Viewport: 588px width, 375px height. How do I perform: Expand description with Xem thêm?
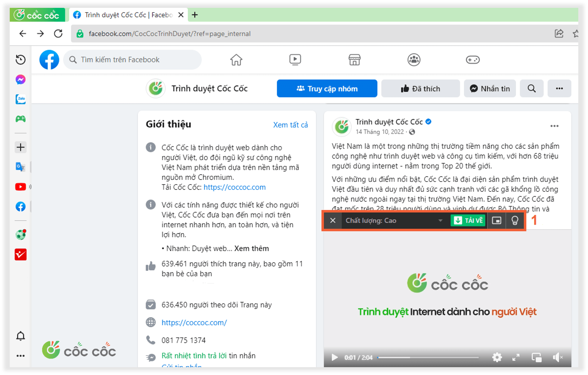(x=251, y=249)
